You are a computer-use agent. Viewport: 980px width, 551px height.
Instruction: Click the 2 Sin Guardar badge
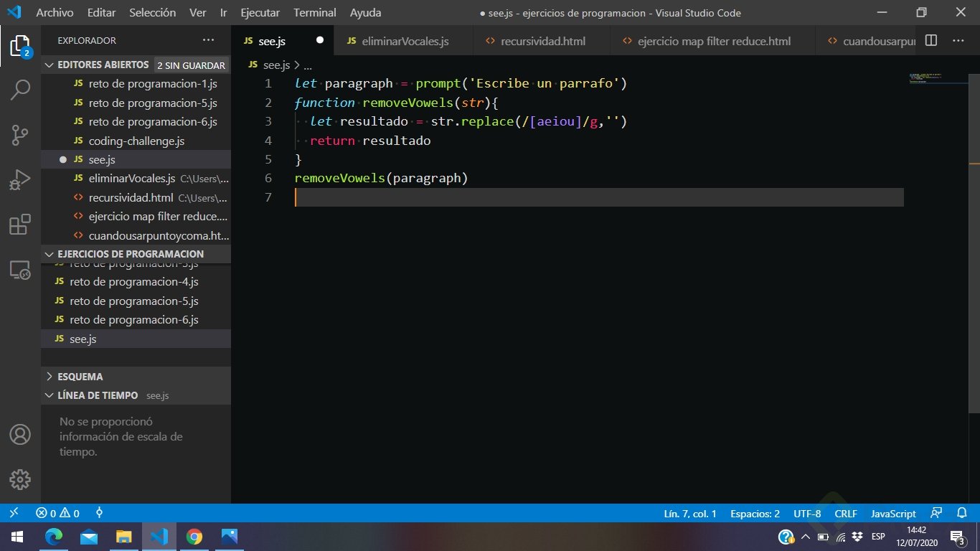click(191, 65)
